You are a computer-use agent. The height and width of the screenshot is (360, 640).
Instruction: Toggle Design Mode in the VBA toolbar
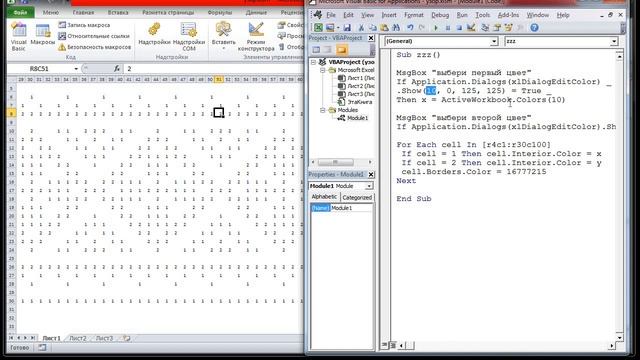[x=471, y=28]
